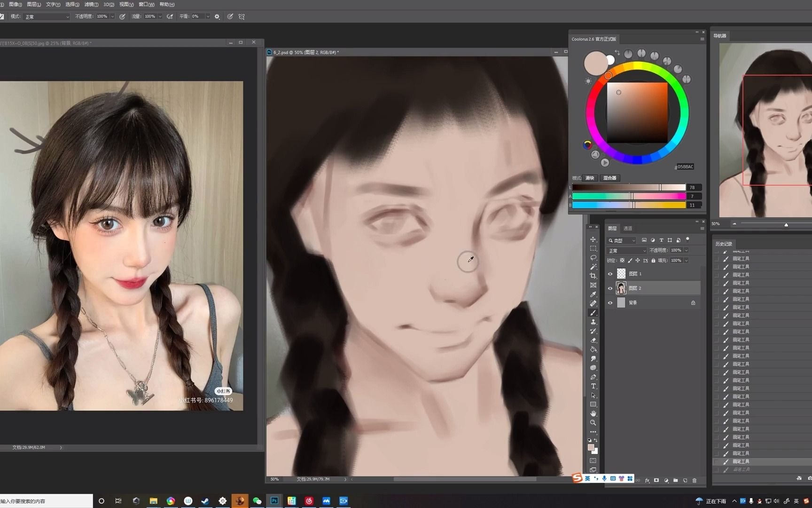Select Coolorus 混合器 mode button
This screenshot has width=812, height=508.
609,178
